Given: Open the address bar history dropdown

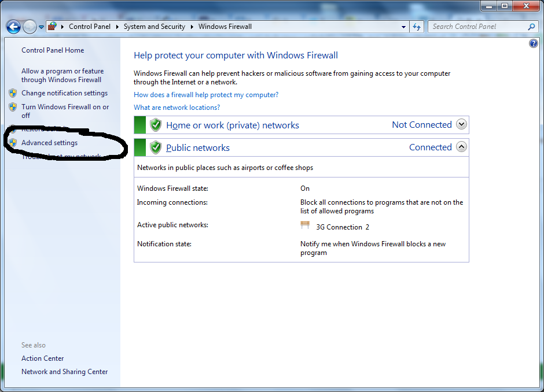Looking at the screenshot, I should pyautogui.click(x=403, y=27).
